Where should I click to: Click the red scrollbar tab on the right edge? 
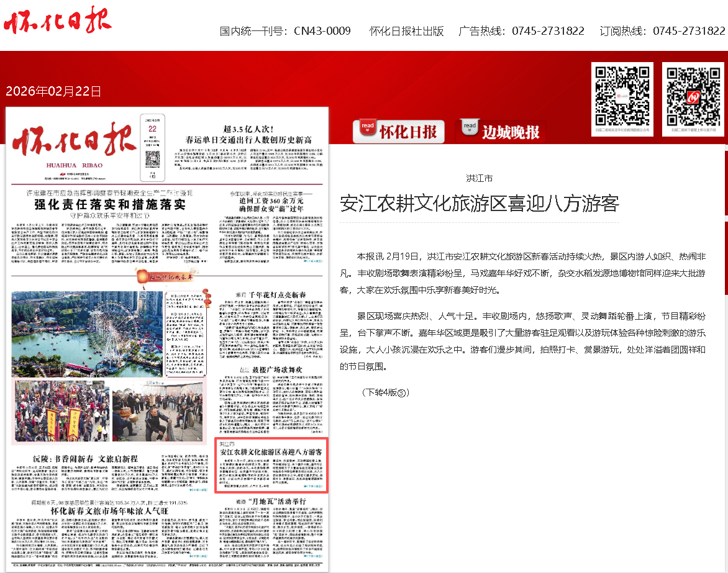pos(725,180)
